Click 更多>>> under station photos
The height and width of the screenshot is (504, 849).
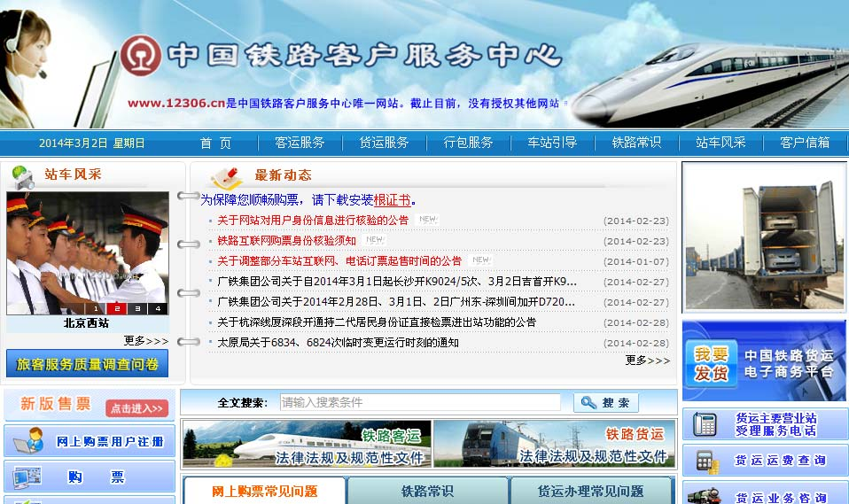[145, 340]
